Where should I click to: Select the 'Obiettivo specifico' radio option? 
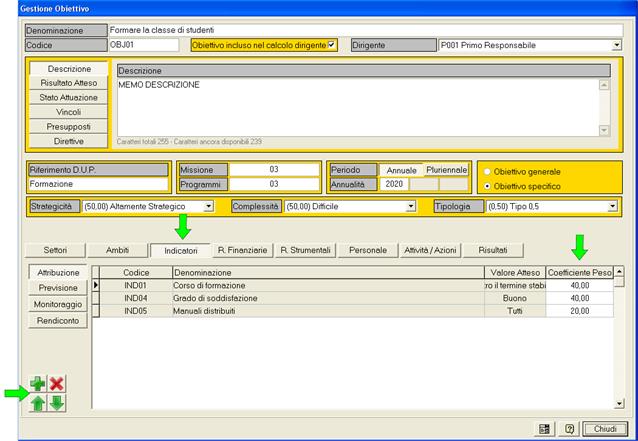(x=488, y=186)
